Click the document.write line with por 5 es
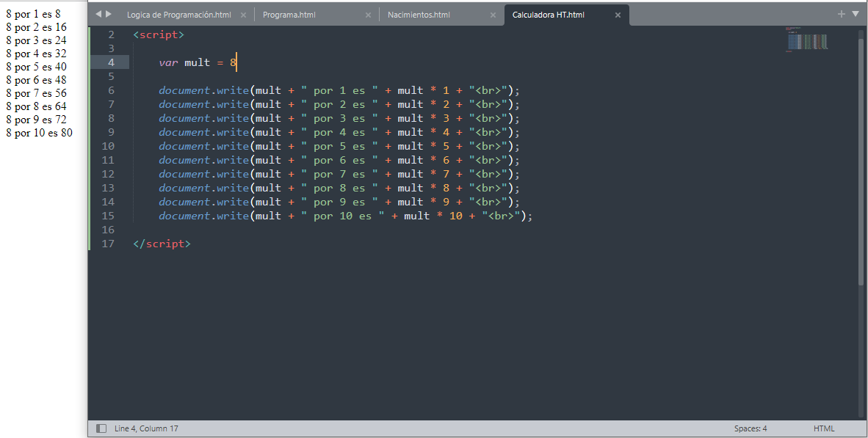The image size is (868, 438). coord(339,146)
